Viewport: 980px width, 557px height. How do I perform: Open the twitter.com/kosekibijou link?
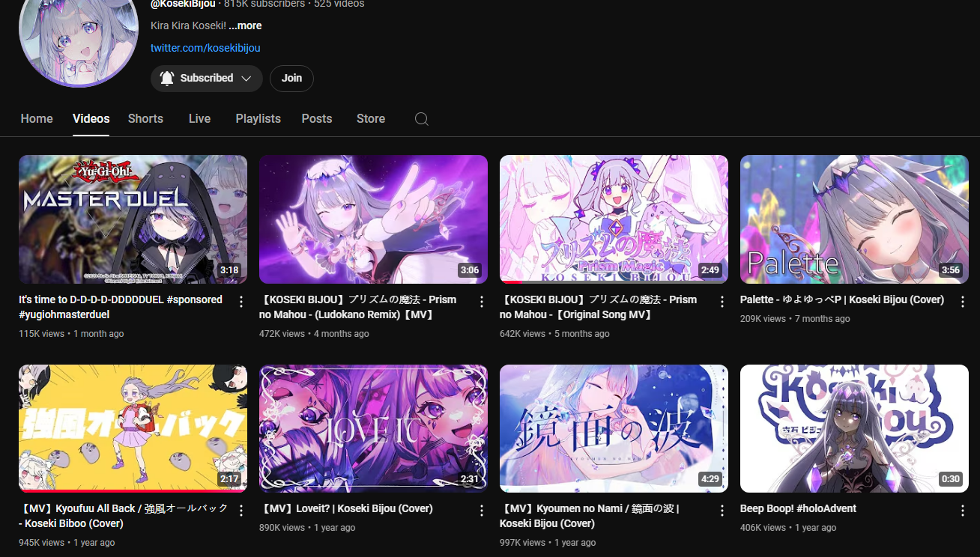[x=205, y=48]
